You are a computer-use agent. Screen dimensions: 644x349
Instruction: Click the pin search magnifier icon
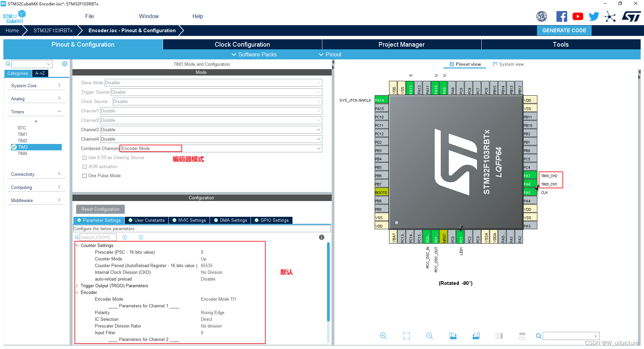coord(538,336)
